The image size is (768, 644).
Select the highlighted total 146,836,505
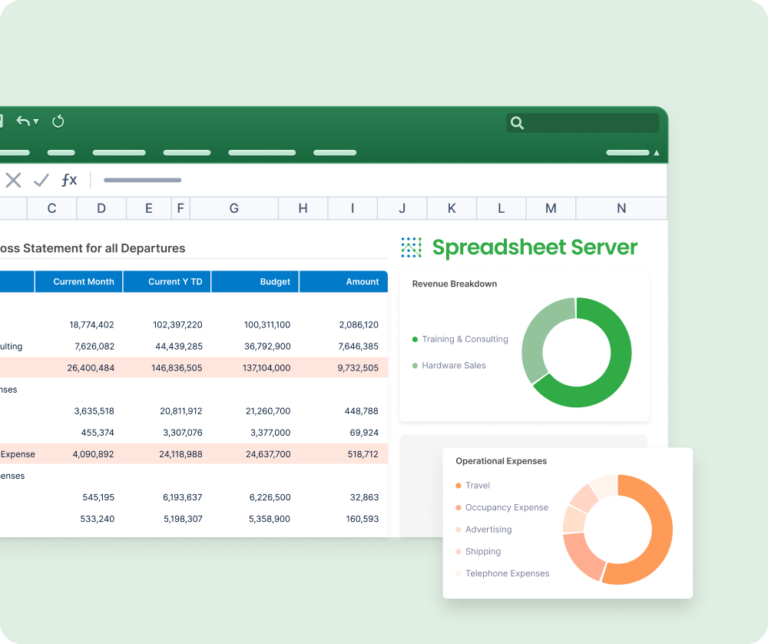(177, 368)
